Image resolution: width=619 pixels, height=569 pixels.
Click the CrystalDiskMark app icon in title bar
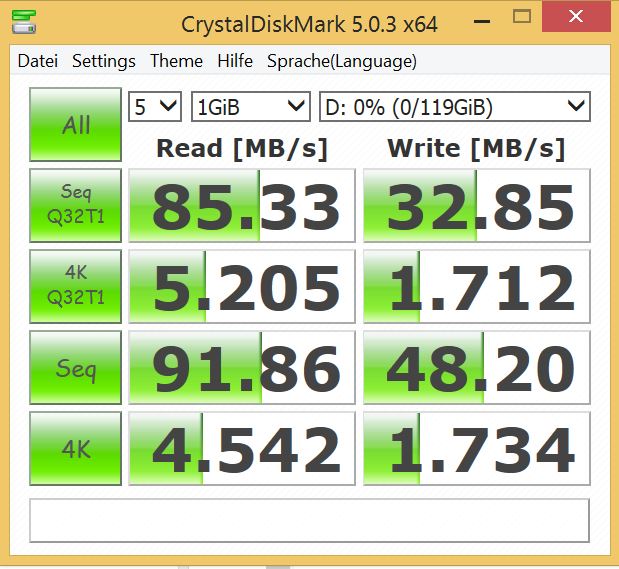pyautogui.click(x=25, y=18)
